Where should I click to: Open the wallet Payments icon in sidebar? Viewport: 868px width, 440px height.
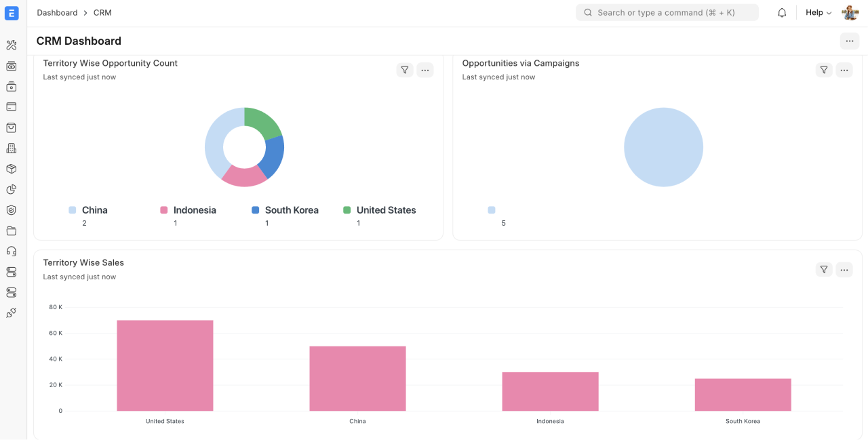point(11,106)
